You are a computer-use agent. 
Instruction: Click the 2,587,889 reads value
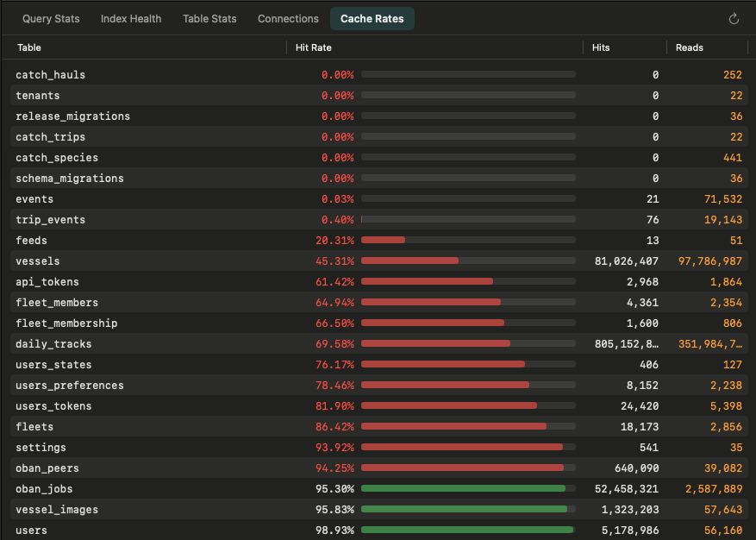pyautogui.click(x=714, y=490)
